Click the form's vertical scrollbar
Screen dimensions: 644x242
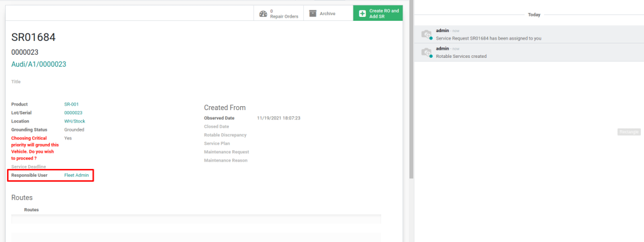(411, 89)
